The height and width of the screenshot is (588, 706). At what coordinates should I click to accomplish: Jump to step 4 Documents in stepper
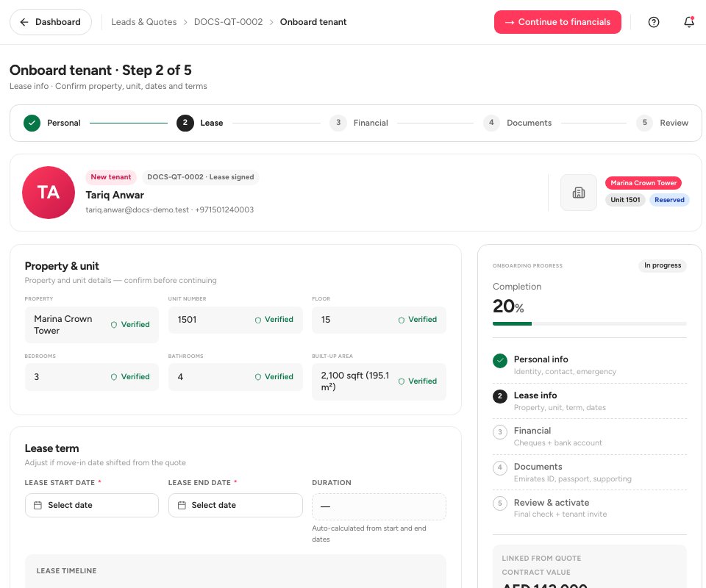coord(517,123)
